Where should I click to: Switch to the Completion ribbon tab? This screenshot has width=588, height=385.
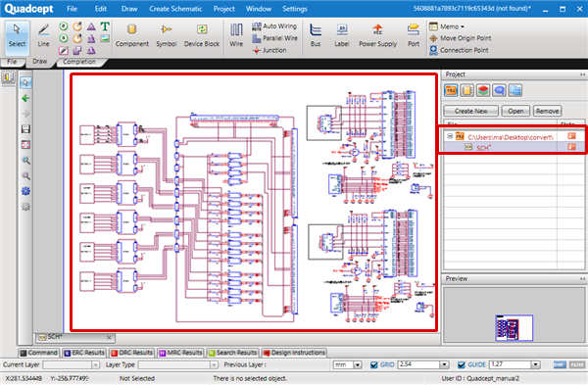79,62
